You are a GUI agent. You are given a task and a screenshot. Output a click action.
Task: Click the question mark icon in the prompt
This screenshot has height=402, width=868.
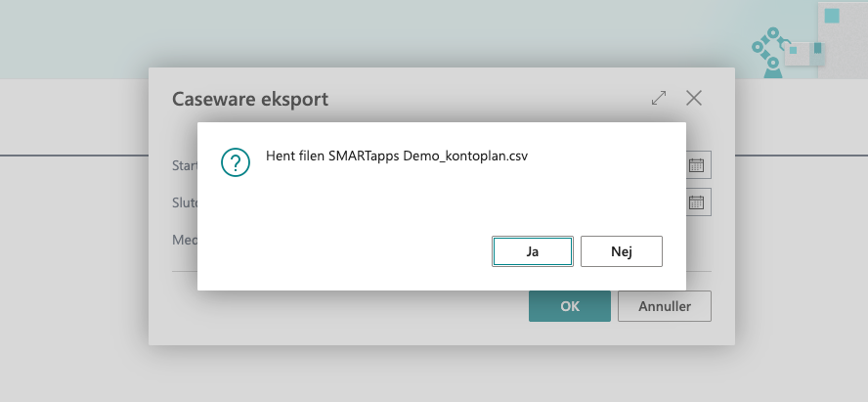(235, 162)
